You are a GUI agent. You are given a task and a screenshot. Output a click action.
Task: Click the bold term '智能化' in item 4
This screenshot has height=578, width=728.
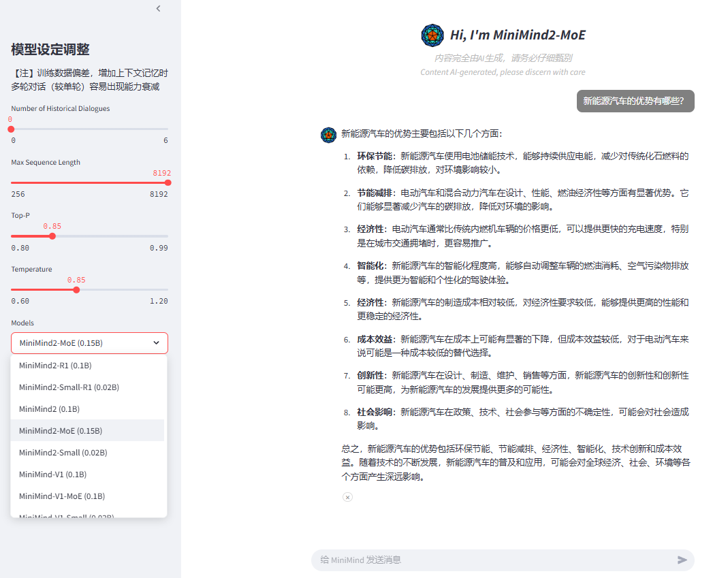pos(370,266)
